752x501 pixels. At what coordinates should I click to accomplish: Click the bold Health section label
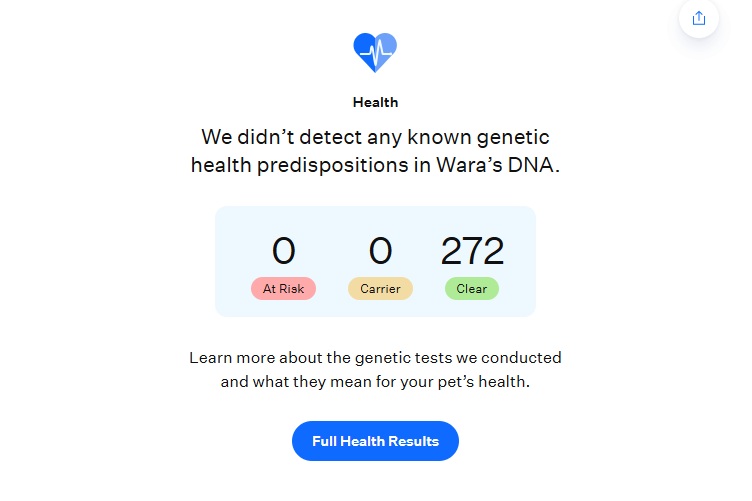pyautogui.click(x=375, y=102)
